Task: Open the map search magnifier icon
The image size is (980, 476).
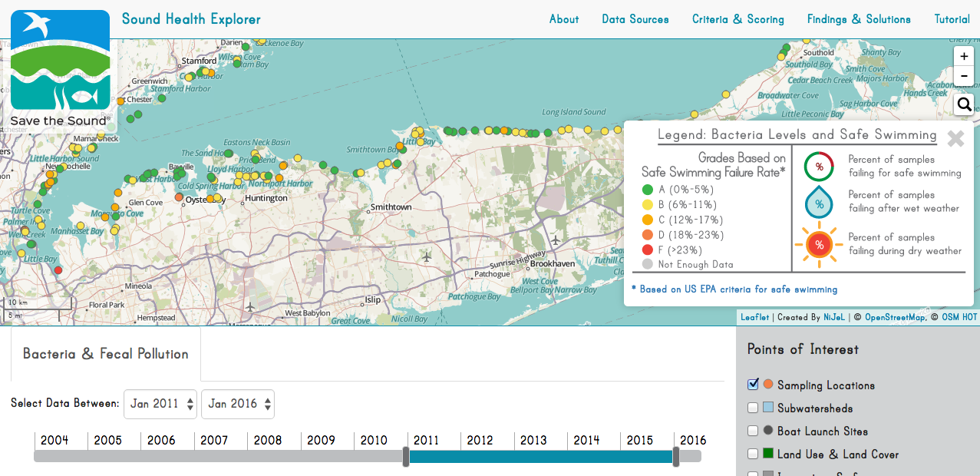Action: (x=965, y=104)
